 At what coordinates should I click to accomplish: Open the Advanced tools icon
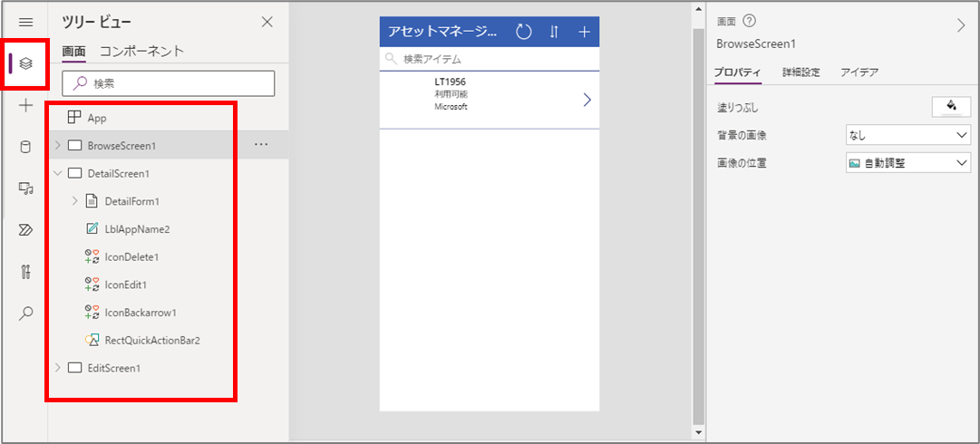25,272
